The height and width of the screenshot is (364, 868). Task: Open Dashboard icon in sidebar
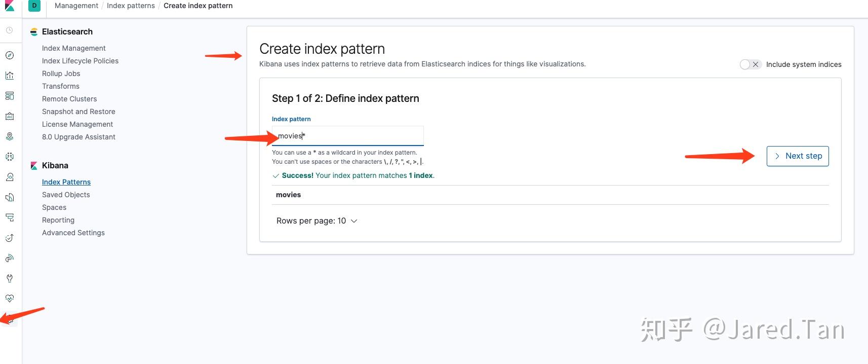pos(10,96)
